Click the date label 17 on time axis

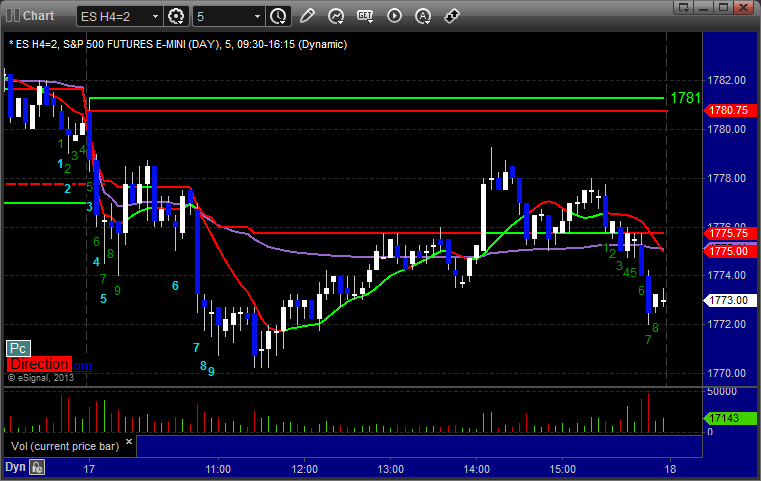click(89, 469)
